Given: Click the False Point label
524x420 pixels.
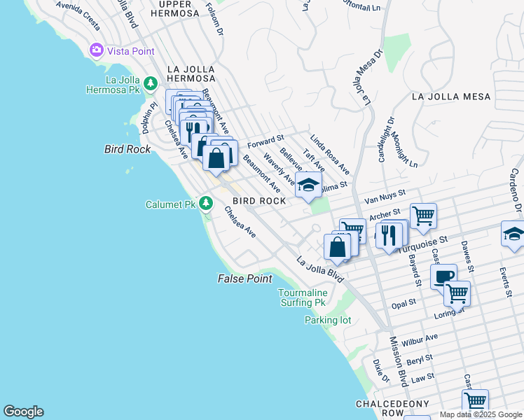Looking at the screenshot, I should pyautogui.click(x=245, y=279).
